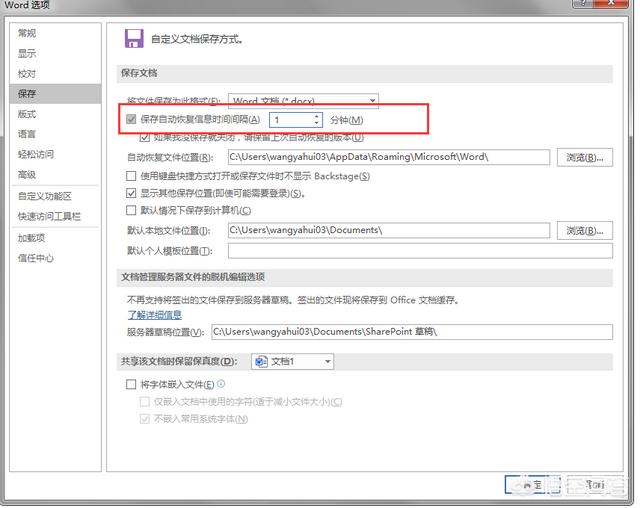The width and height of the screenshot is (640, 508).
Task: Click the 服务器草稿位置 path field
Action: 412,332
